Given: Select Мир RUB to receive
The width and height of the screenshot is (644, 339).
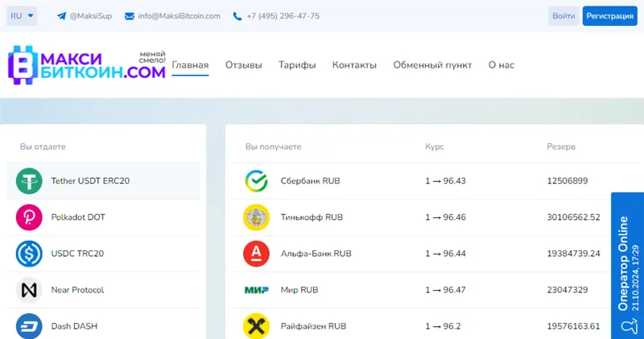Looking at the screenshot, I should point(299,290).
